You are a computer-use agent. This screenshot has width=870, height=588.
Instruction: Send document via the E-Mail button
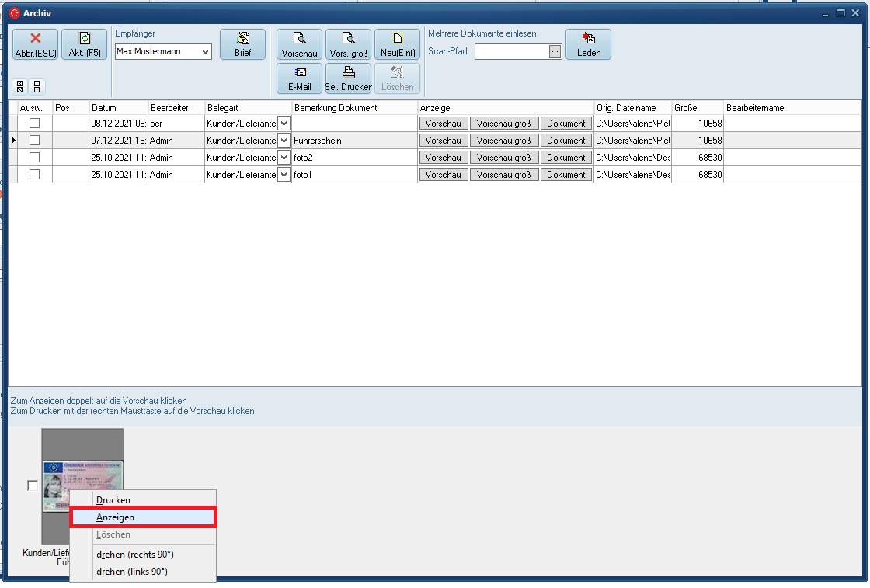pyautogui.click(x=299, y=78)
